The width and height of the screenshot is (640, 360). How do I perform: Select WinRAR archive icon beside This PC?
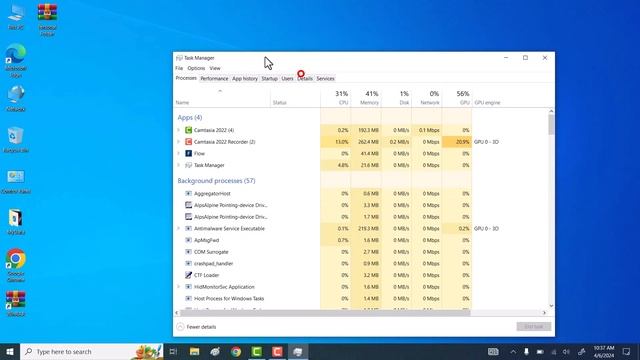click(47, 20)
